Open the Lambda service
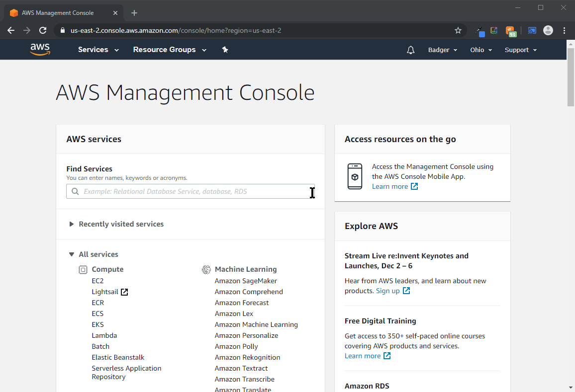The image size is (575, 392). tap(104, 335)
